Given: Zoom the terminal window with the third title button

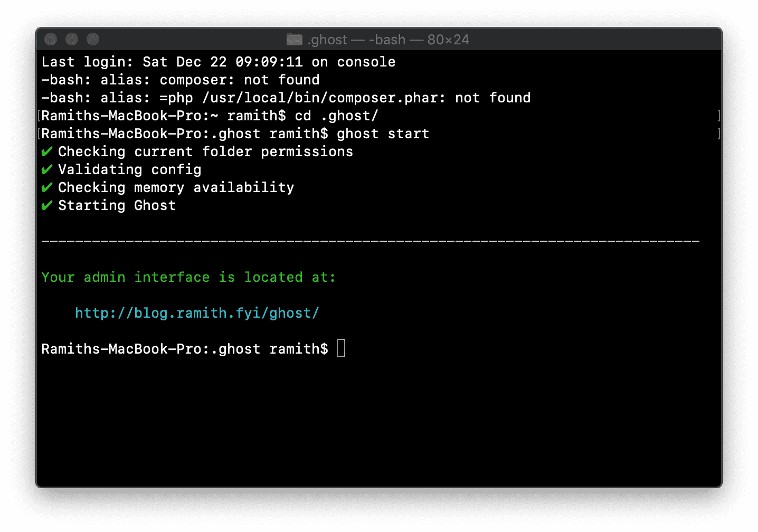Looking at the screenshot, I should (93, 39).
